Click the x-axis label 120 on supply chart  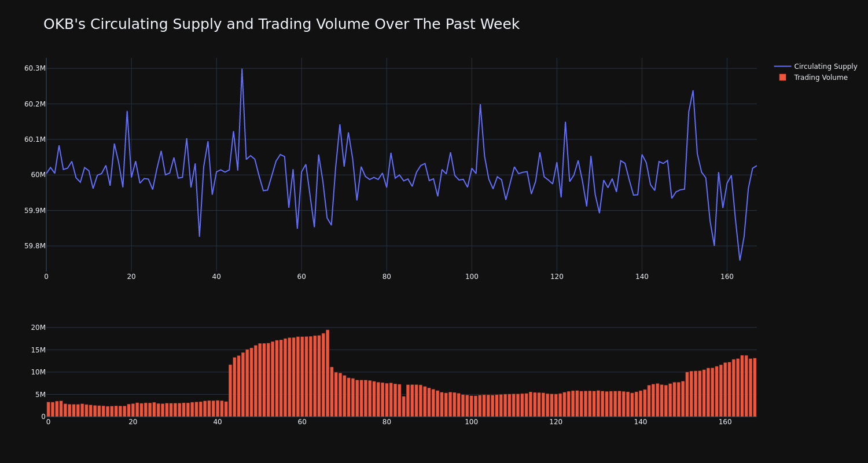[557, 277]
